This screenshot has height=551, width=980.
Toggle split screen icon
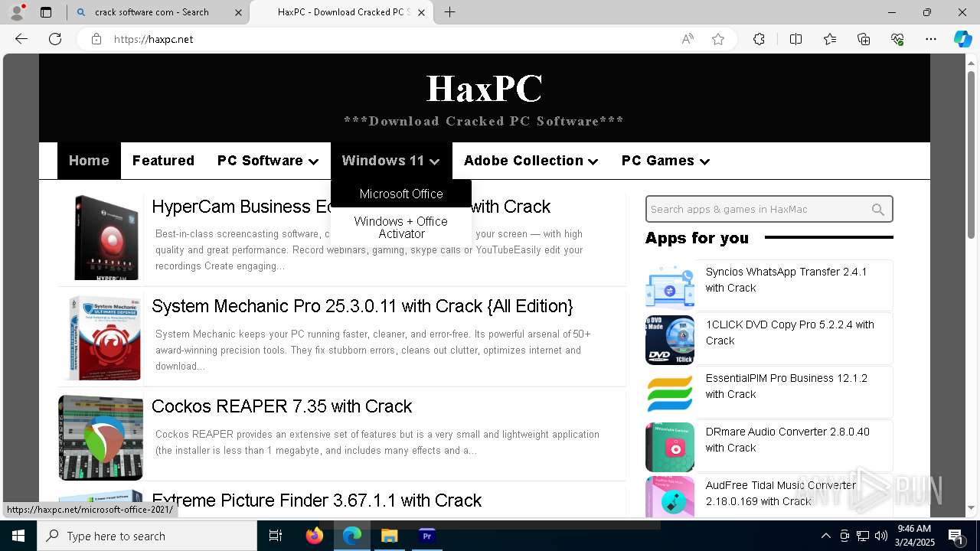pyautogui.click(x=795, y=39)
